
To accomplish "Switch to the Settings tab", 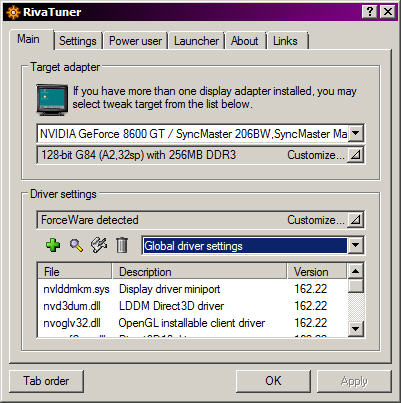I will pyautogui.click(x=78, y=41).
